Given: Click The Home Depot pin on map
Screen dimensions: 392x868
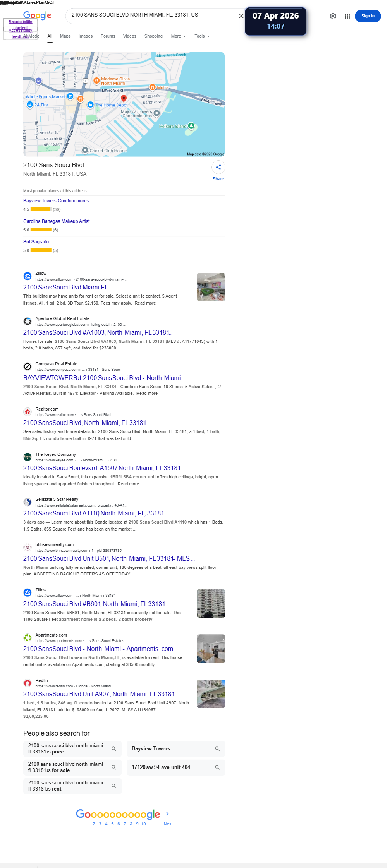Looking at the screenshot, I should click(x=90, y=104).
